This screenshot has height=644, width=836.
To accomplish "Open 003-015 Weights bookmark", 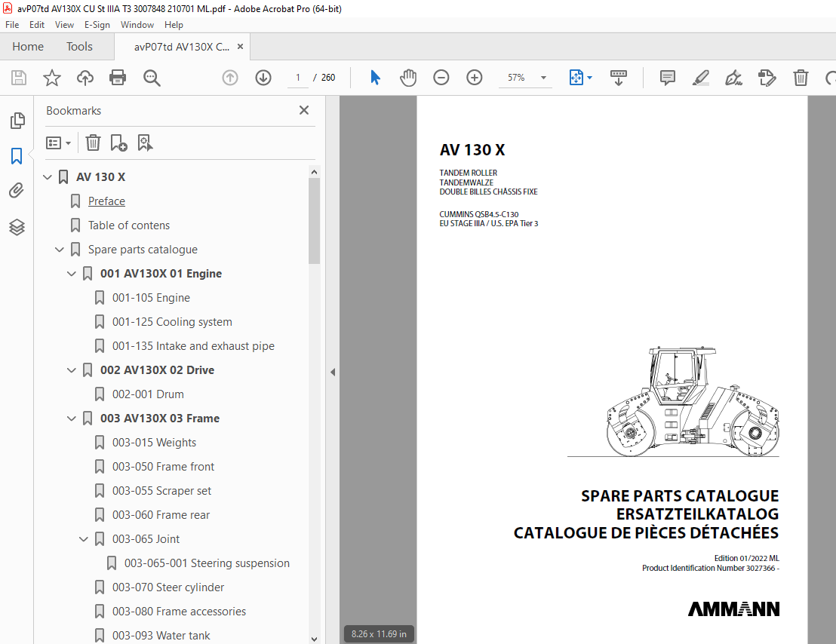I will 154,442.
